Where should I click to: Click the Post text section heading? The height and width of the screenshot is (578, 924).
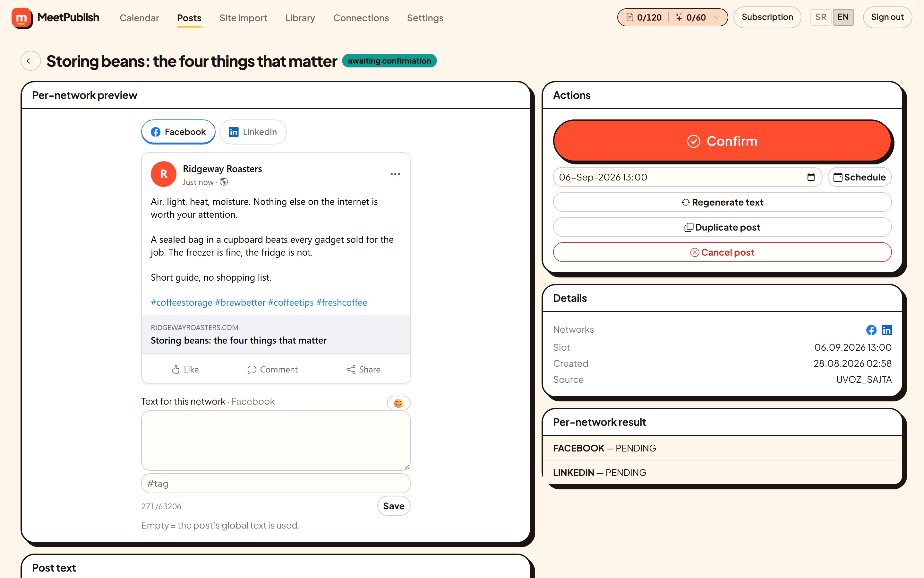point(54,568)
